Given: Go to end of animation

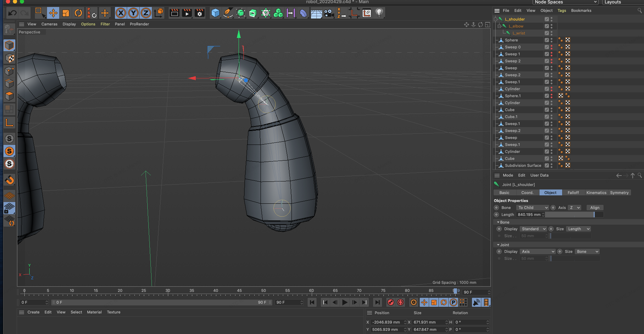Looking at the screenshot, I should [x=377, y=302].
